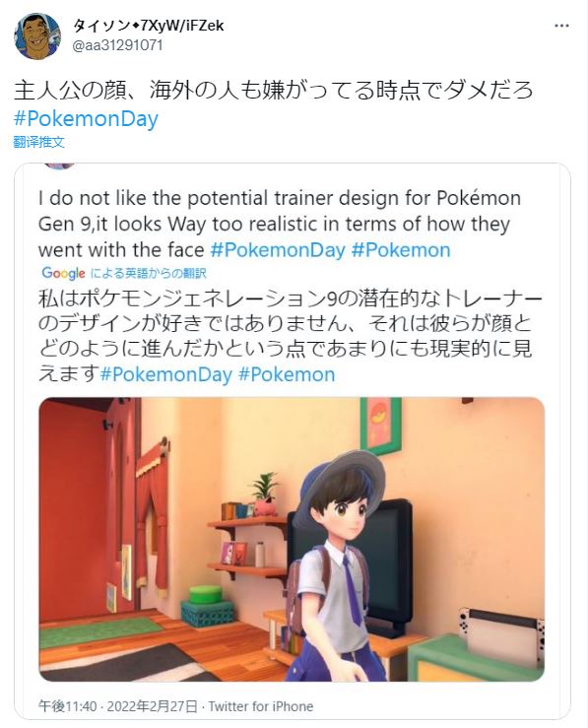Click the Google translation attribution logo
This screenshot has height=728, width=588.
63,273
